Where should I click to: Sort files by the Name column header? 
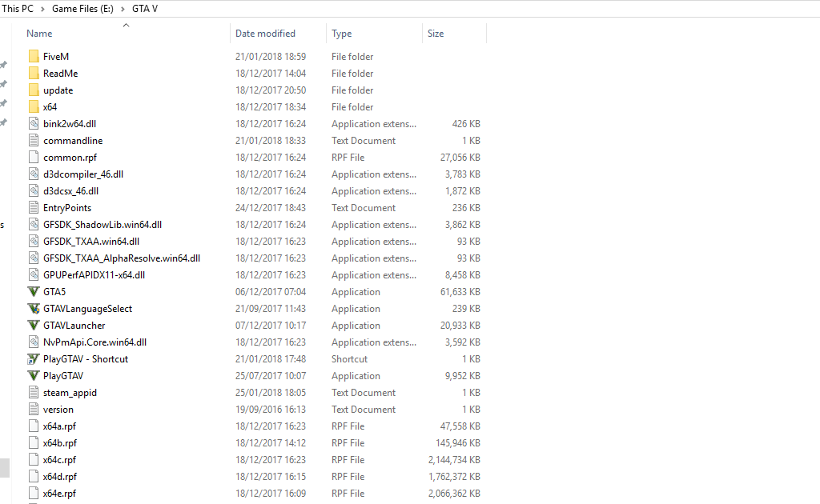click(39, 34)
